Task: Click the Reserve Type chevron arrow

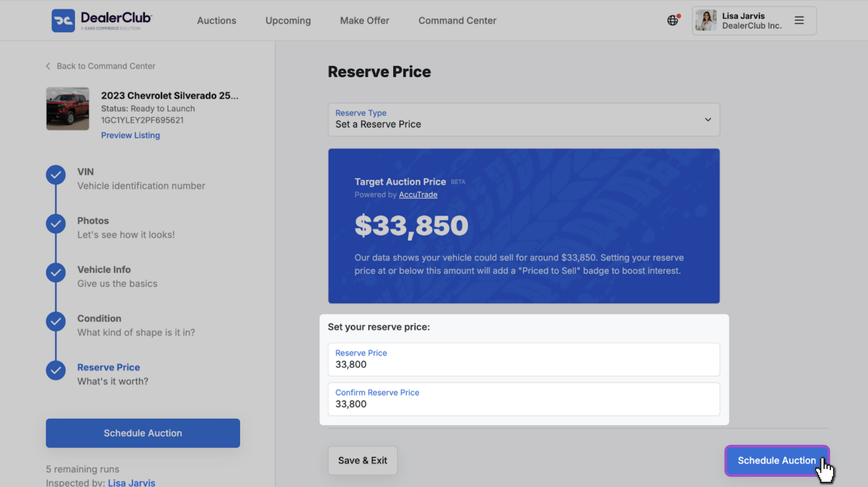Action: click(708, 119)
